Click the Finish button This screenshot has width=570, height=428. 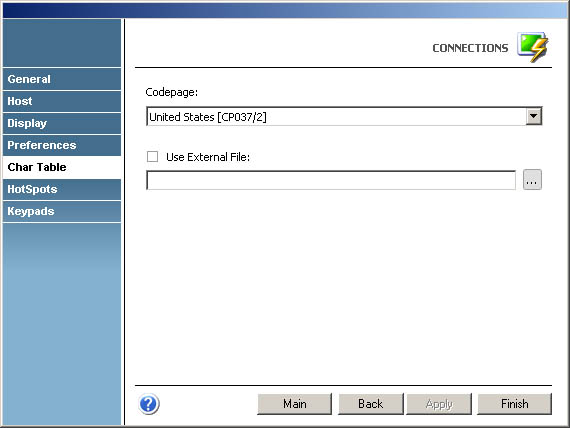click(x=514, y=404)
